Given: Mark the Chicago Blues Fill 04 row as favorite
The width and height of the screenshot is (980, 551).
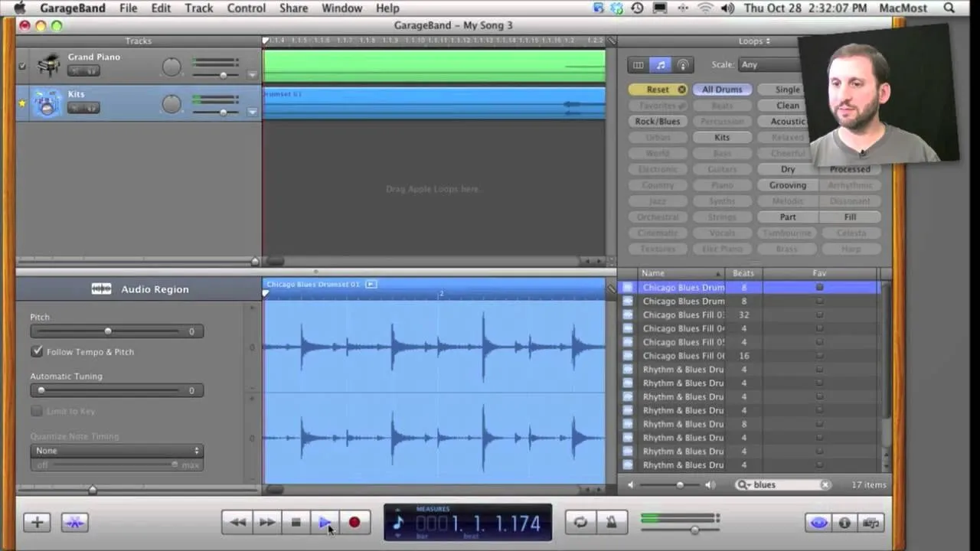Looking at the screenshot, I should click(819, 328).
